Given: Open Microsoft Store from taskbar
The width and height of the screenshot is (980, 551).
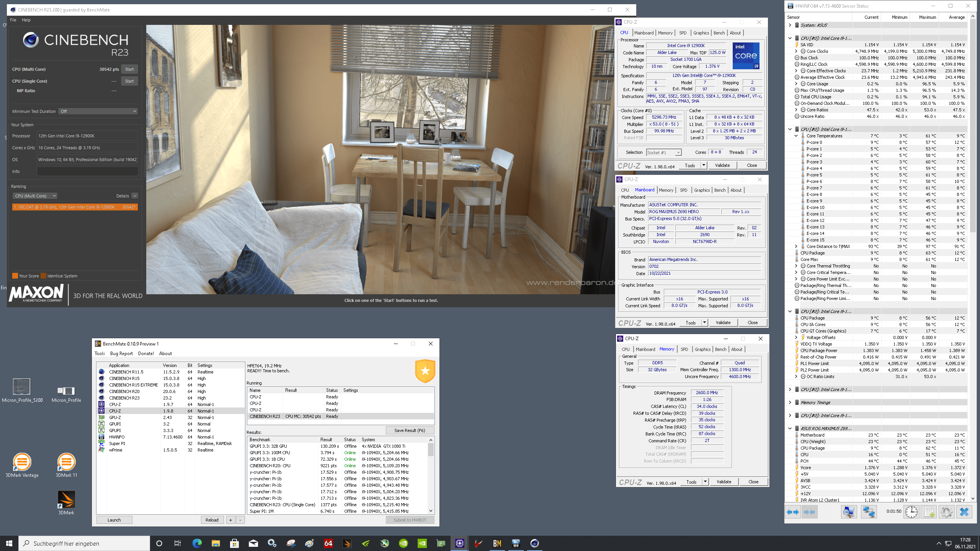Looking at the screenshot, I should point(234,543).
